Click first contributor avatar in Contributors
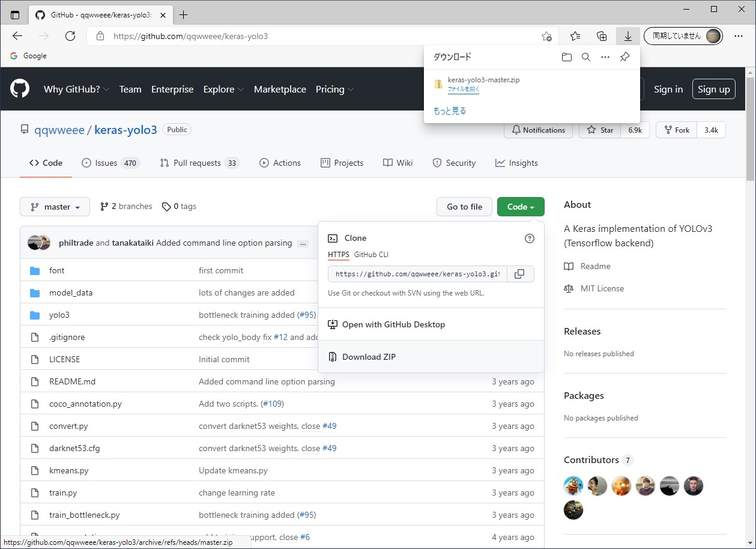Screen dimensions: 756x549 pyautogui.click(x=573, y=486)
